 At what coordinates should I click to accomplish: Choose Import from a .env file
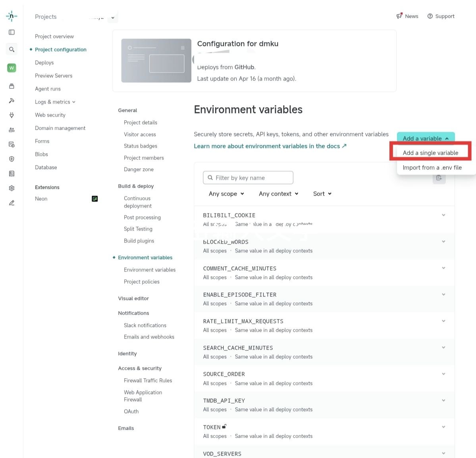[x=432, y=167]
